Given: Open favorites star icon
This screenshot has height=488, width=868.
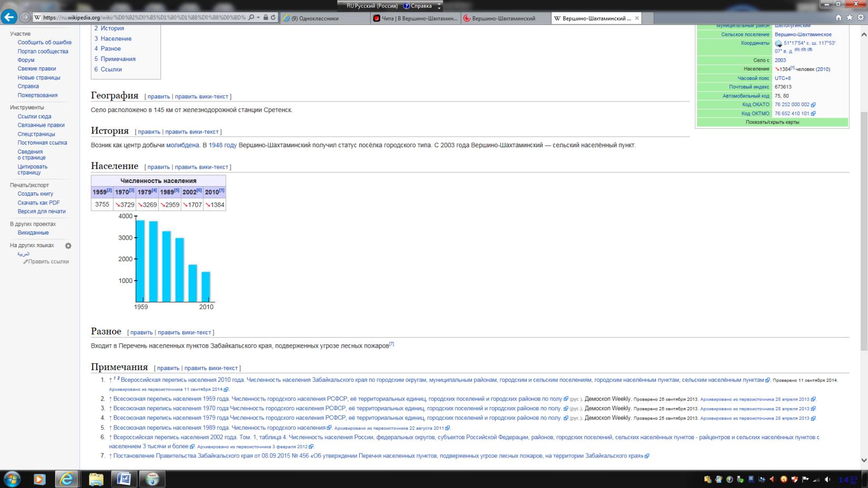Looking at the screenshot, I should (x=850, y=17).
